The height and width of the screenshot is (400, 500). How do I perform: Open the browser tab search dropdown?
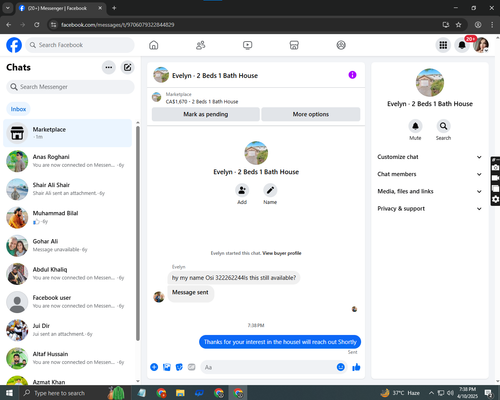point(7,8)
